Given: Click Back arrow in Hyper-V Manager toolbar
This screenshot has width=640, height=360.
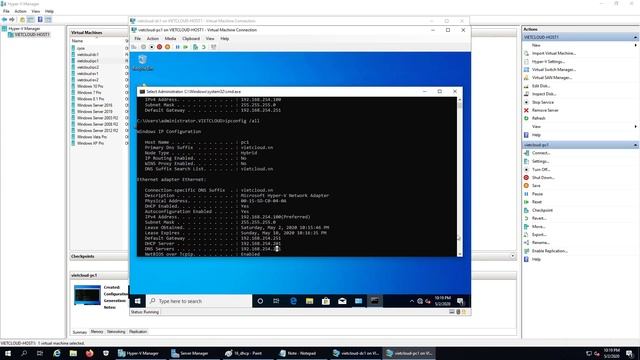Looking at the screenshot, I should [x=4, y=20].
